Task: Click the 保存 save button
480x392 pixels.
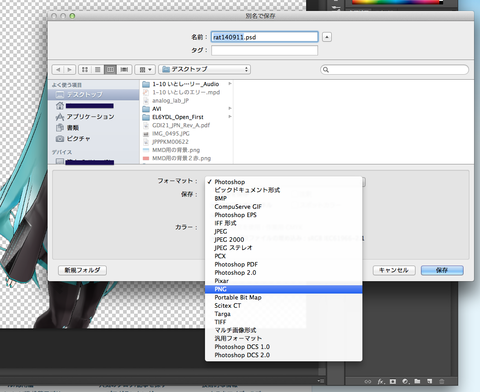Action: (442, 270)
